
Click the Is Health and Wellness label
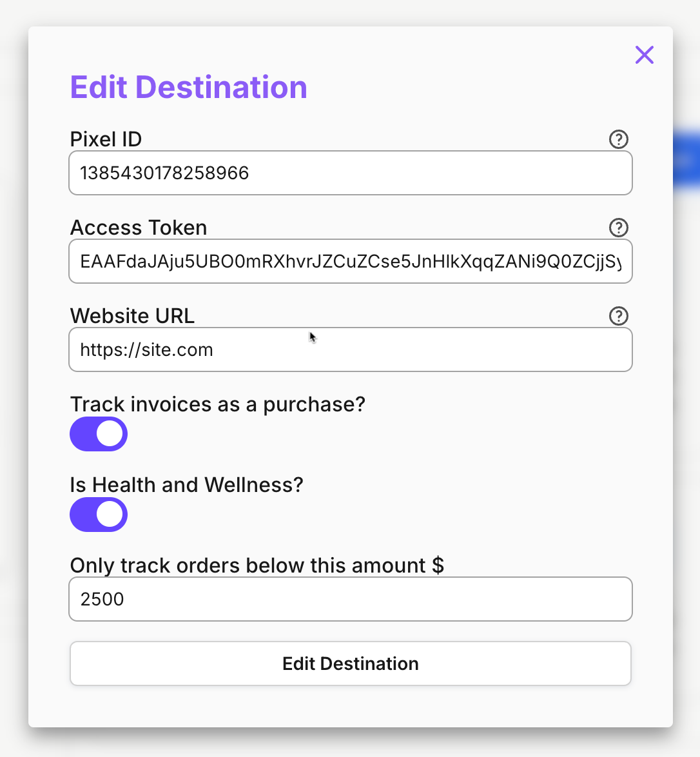coord(187,485)
